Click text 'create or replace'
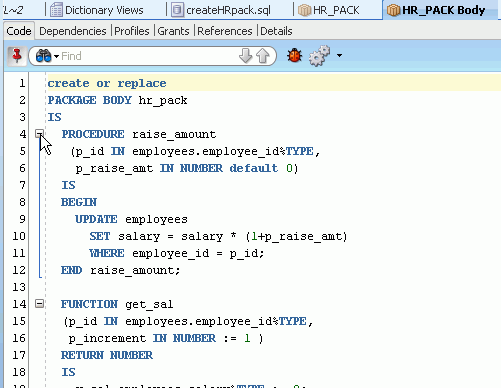 107,83
